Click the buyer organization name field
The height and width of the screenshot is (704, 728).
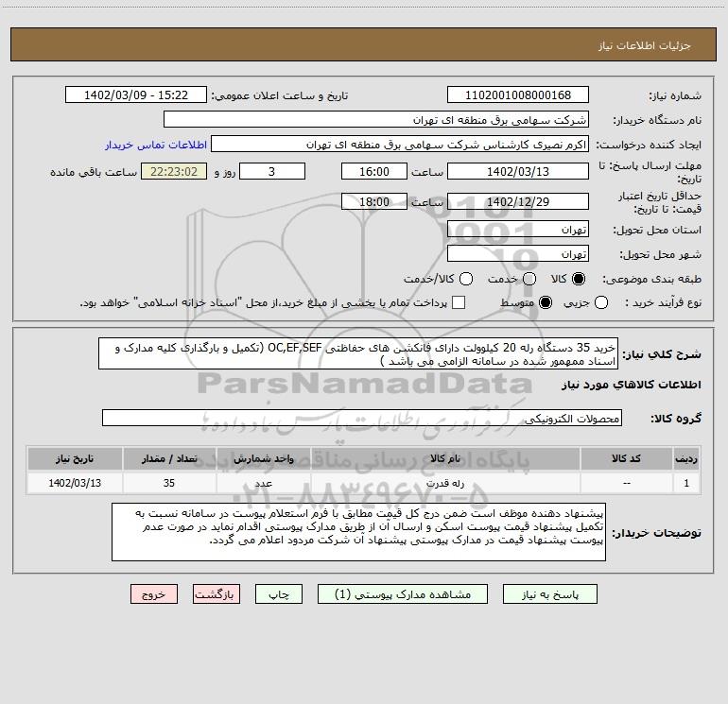tap(376, 119)
